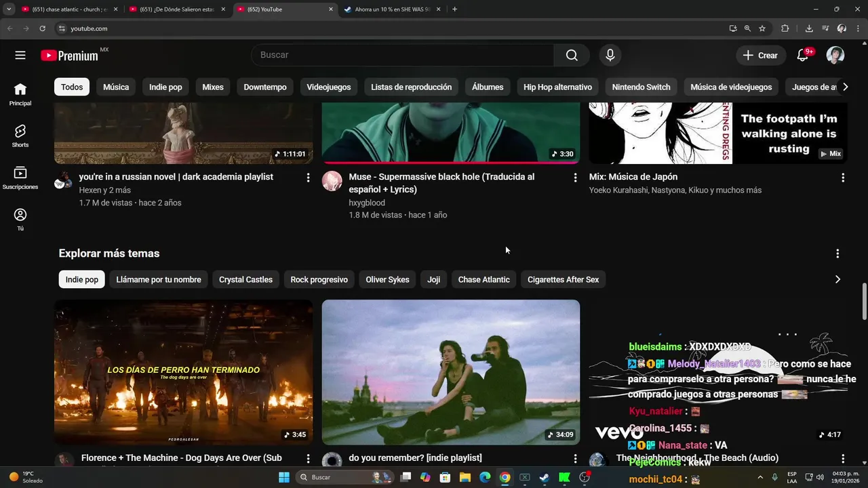
Task: Expand the system tray hidden icons
Action: tap(759, 477)
